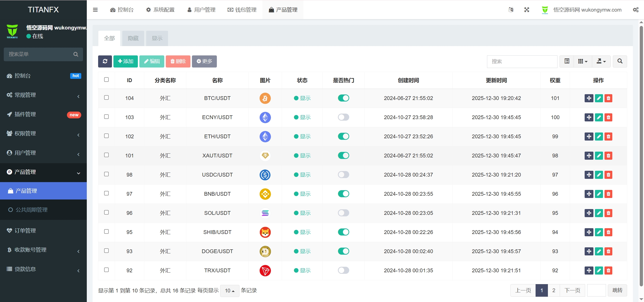Open the columns dropdown in table toolbar
The width and height of the screenshot is (644, 302).
click(x=583, y=61)
